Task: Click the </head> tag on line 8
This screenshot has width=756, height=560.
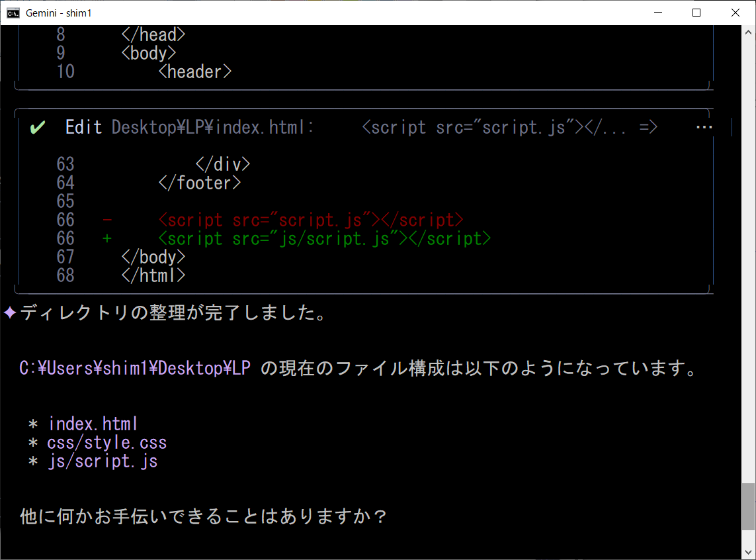Action: click(153, 34)
